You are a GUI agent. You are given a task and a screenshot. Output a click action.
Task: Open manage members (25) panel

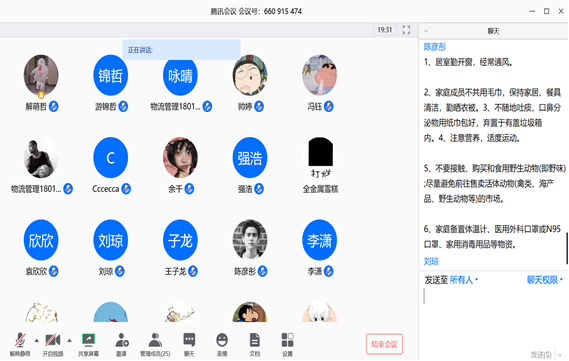(155, 340)
